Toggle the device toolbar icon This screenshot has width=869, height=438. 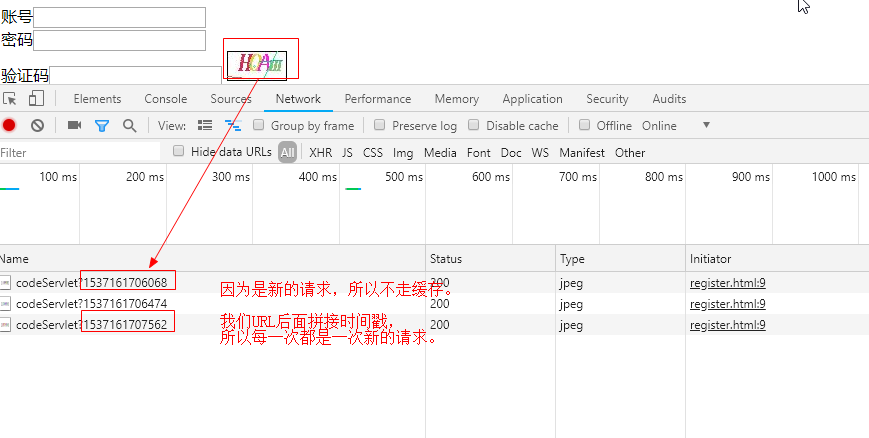coord(36,99)
